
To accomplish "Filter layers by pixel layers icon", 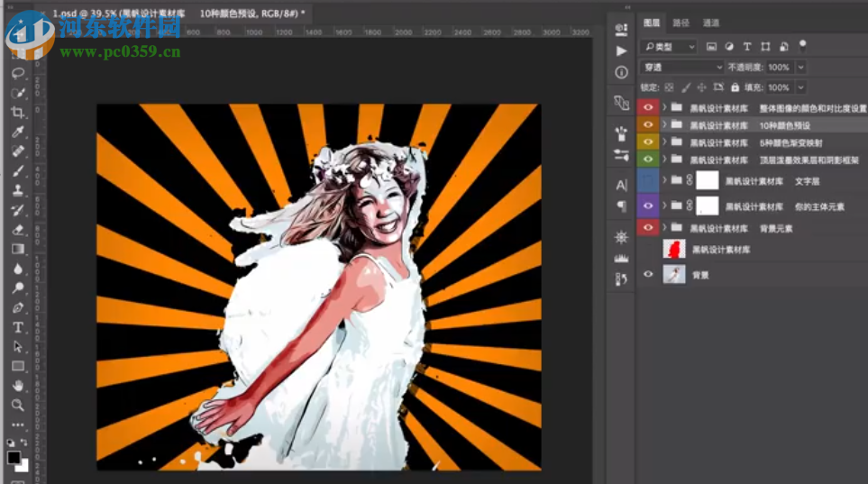I will [711, 47].
